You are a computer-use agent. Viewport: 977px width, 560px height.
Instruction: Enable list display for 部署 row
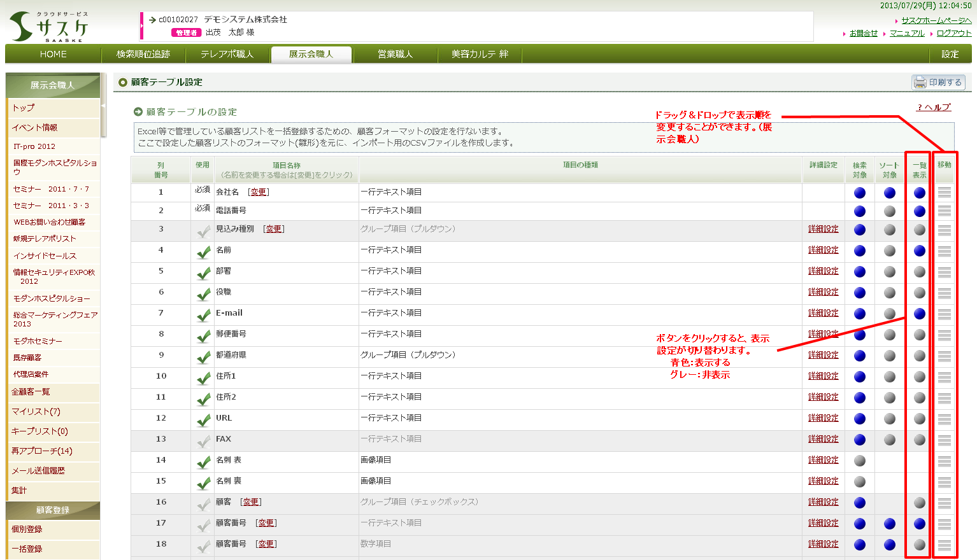pyautogui.click(x=919, y=272)
